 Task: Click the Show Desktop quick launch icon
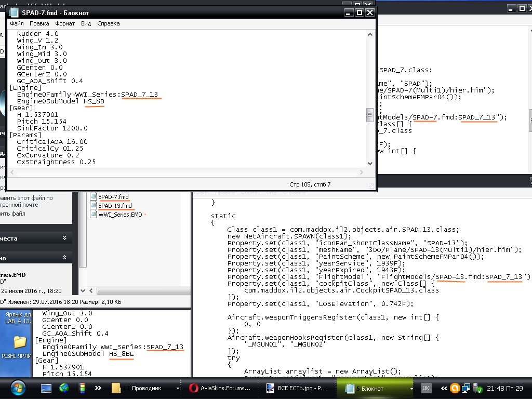pyautogui.click(x=46, y=388)
